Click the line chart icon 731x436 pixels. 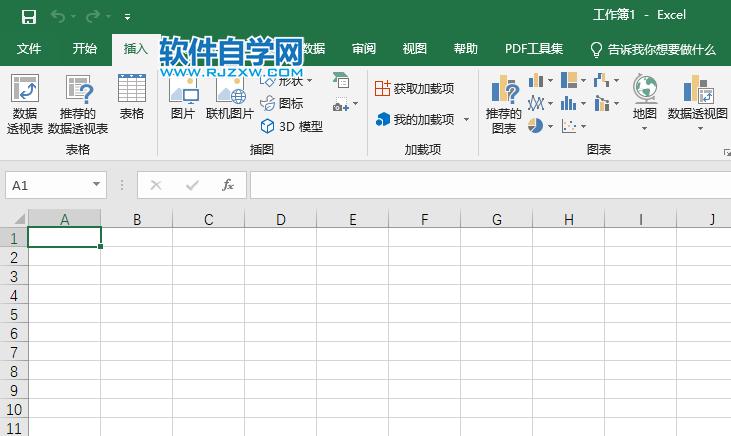point(536,103)
